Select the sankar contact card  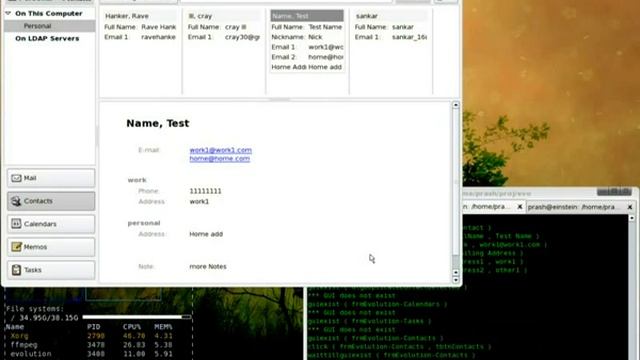coord(391,26)
